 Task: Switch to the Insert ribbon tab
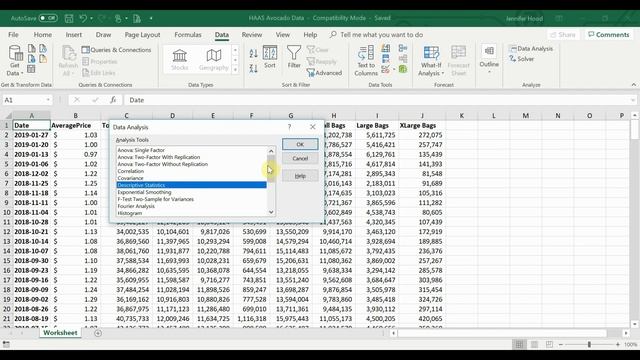74,35
